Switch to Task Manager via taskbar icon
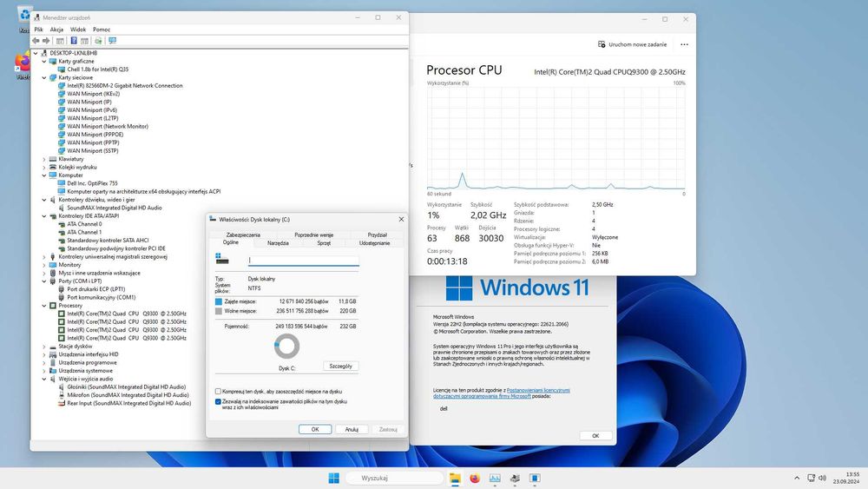This screenshot has width=868, height=489. tap(495, 478)
